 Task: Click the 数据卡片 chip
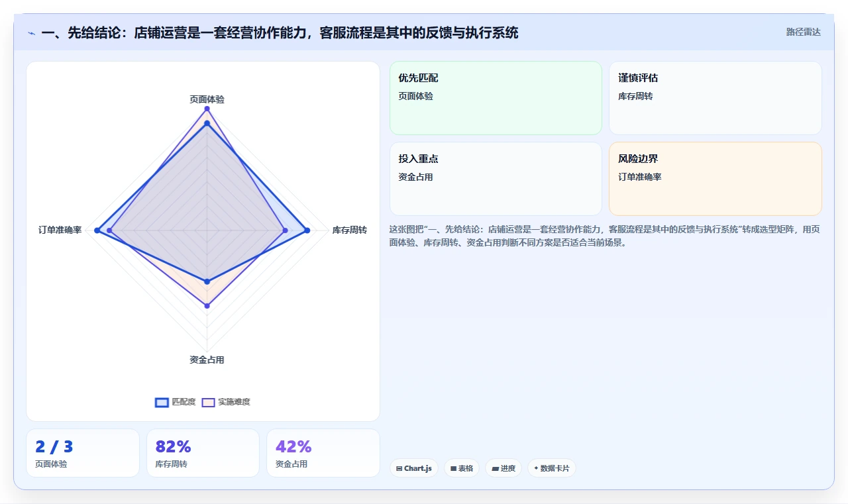(x=552, y=468)
